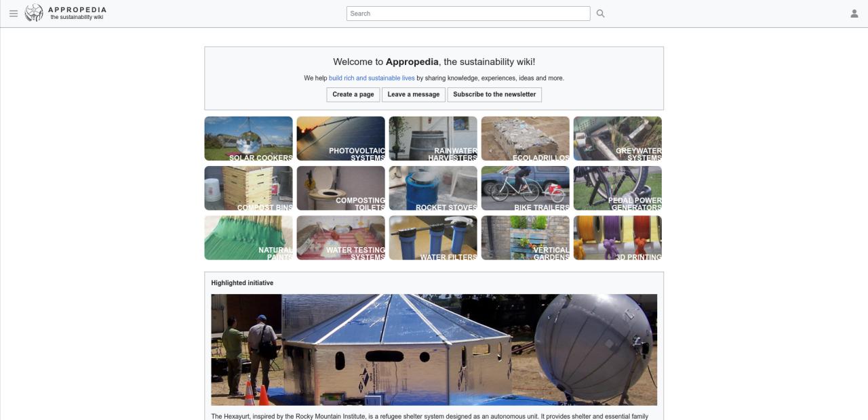Click the Hexayurt highlighted initiative image

point(434,349)
